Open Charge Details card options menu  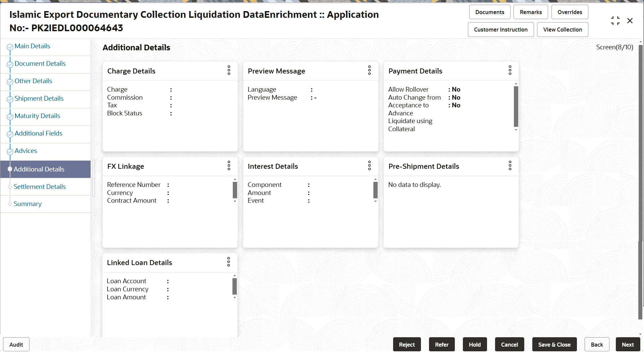(229, 70)
